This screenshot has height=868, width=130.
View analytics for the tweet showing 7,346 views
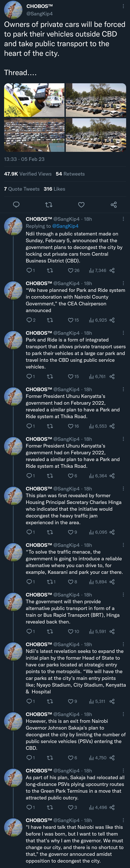click(x=97, y=271)
